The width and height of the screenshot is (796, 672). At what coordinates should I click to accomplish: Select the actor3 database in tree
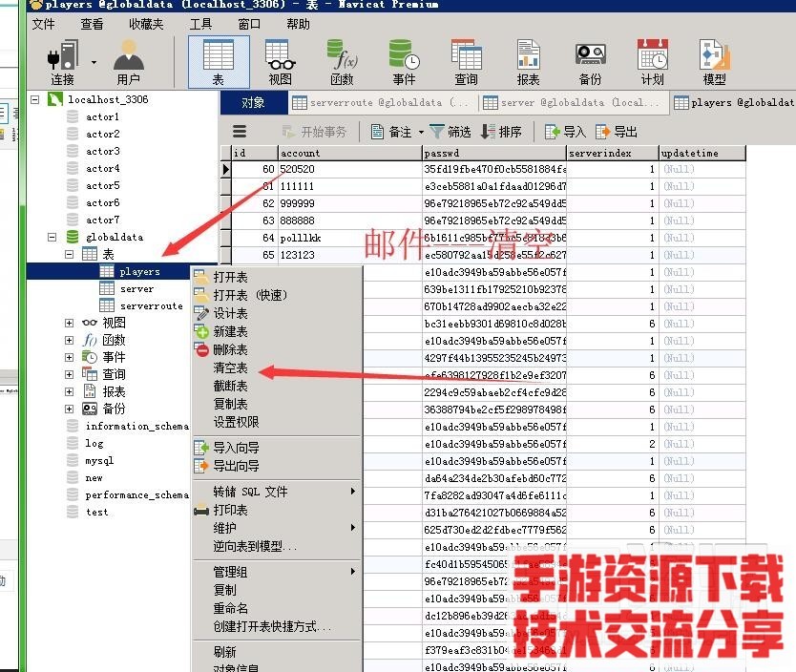click(x=102, y=151)
